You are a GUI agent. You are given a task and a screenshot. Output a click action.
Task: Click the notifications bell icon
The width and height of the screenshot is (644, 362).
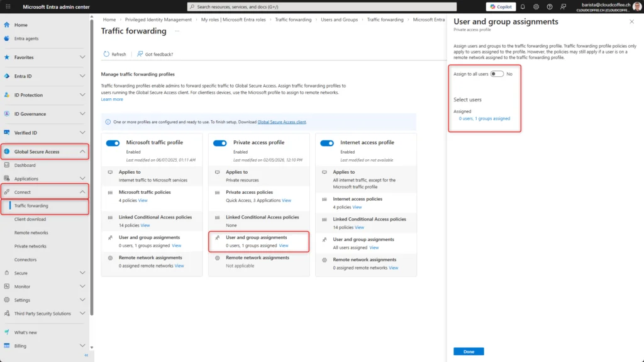[523, 7]
